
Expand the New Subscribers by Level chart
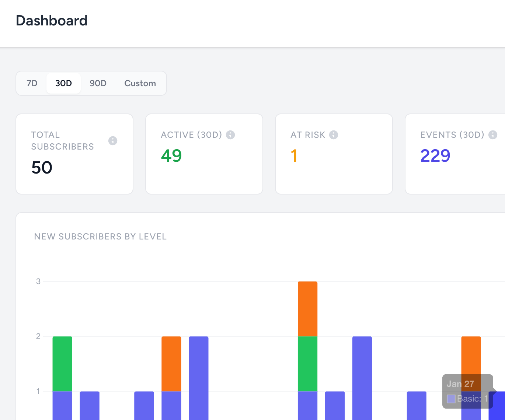point(100,237)
